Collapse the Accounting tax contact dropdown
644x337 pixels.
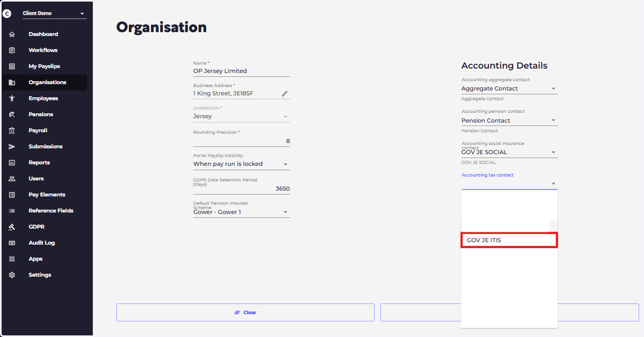(x=553, y=184)
